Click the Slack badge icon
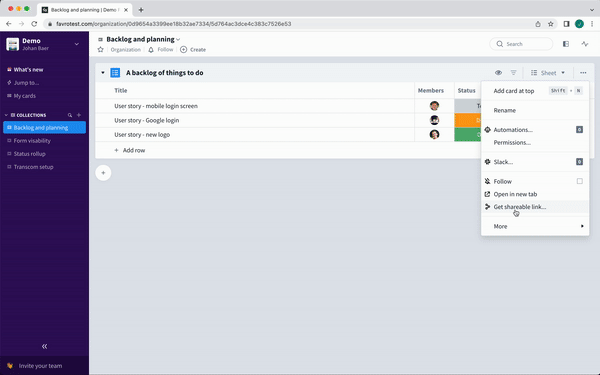600x375 pixels. [x=579, y=162]
